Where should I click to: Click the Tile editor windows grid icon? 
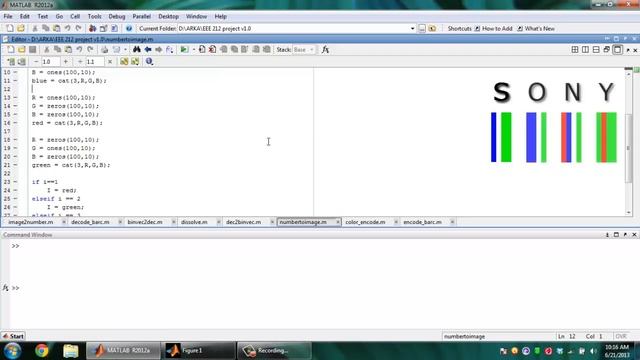click(x=575, y=49)
